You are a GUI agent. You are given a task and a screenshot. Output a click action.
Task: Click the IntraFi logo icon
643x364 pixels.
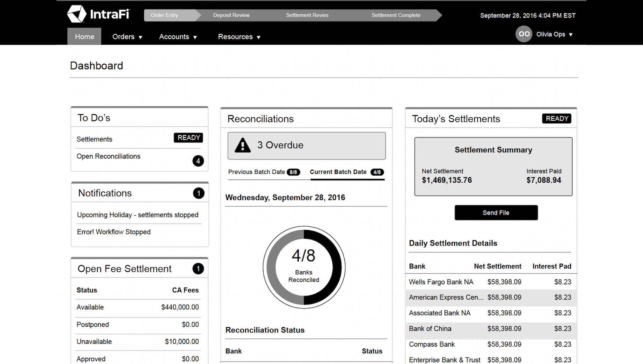77,14
